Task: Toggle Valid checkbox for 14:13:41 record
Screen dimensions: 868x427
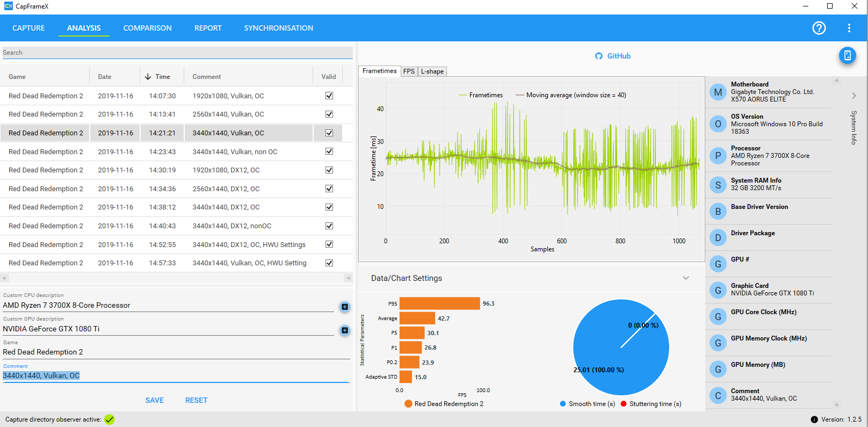Action: click(x=329, y=114)
